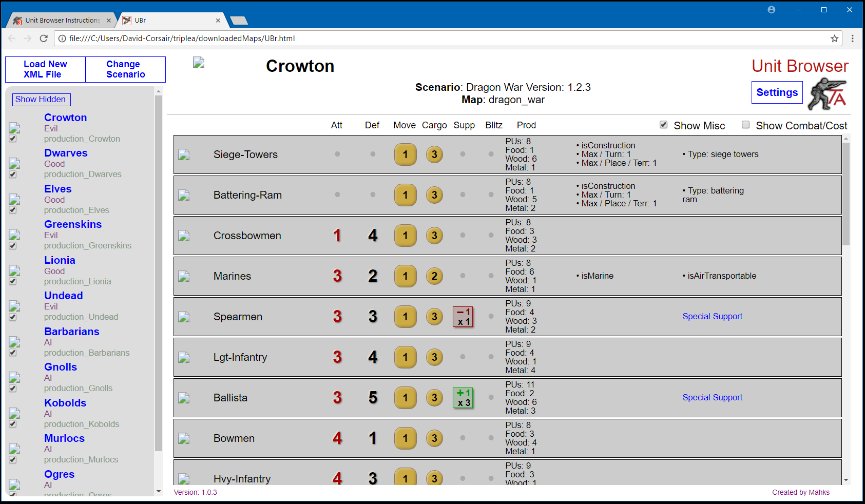Image resolution: width=865 pixels, height=504 pixels.
Task: Open the Chrome profile avatar icon
Action: click(771, 10)
